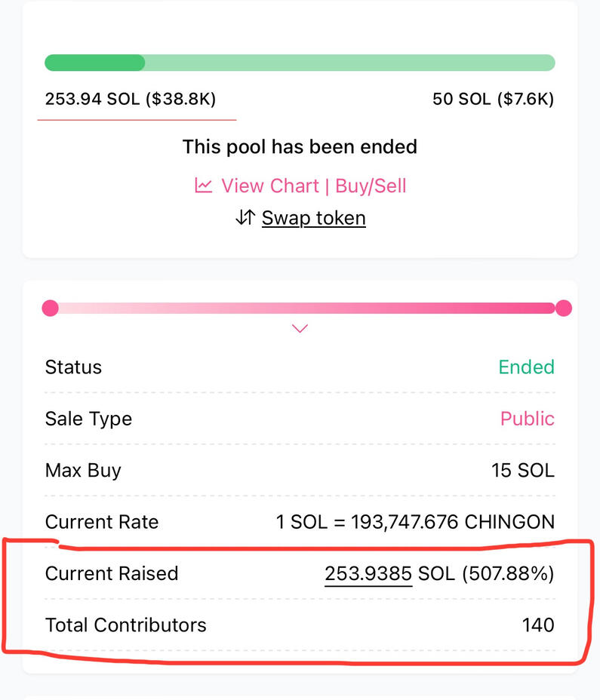Click the swap arrows icon
Viewport: 600px width, 700px height.
click(245, 218)
